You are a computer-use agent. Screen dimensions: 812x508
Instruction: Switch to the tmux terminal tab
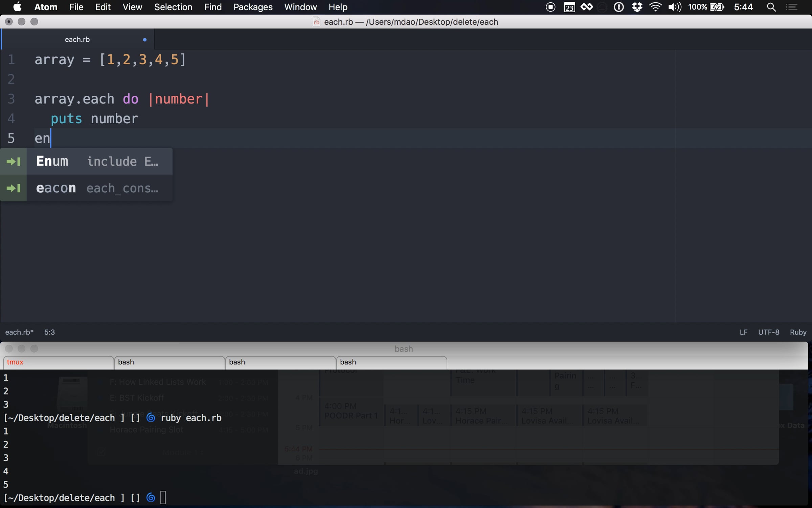[x=58, y=362]
